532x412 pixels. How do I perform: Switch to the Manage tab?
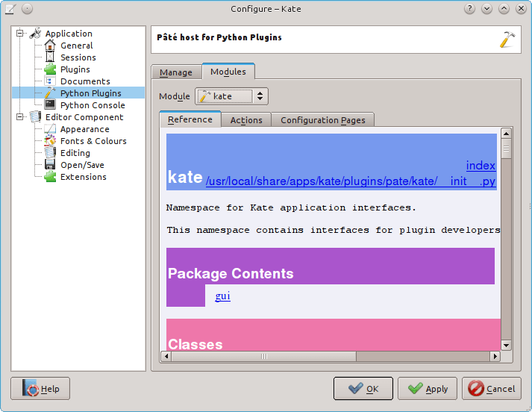[176, 72]
